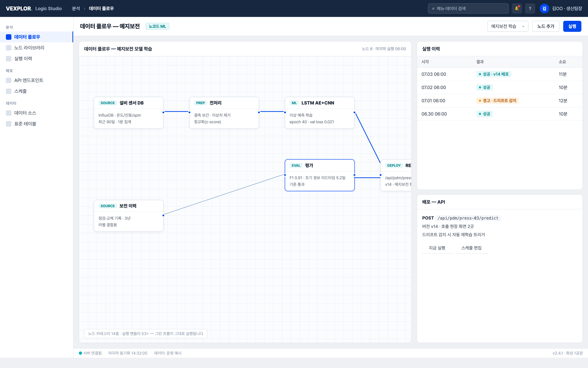Click the 07.02 06:00 run row

coord(500,87)
